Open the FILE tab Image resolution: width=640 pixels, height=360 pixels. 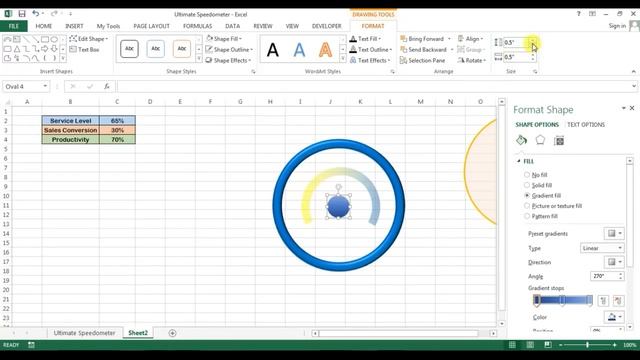pos(13,26)
